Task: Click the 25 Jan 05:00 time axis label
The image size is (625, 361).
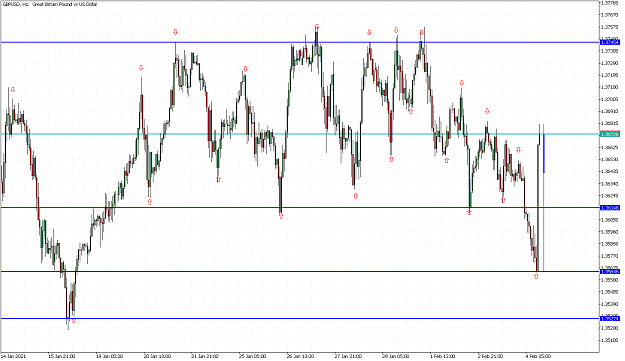Action: click(252, 356)
